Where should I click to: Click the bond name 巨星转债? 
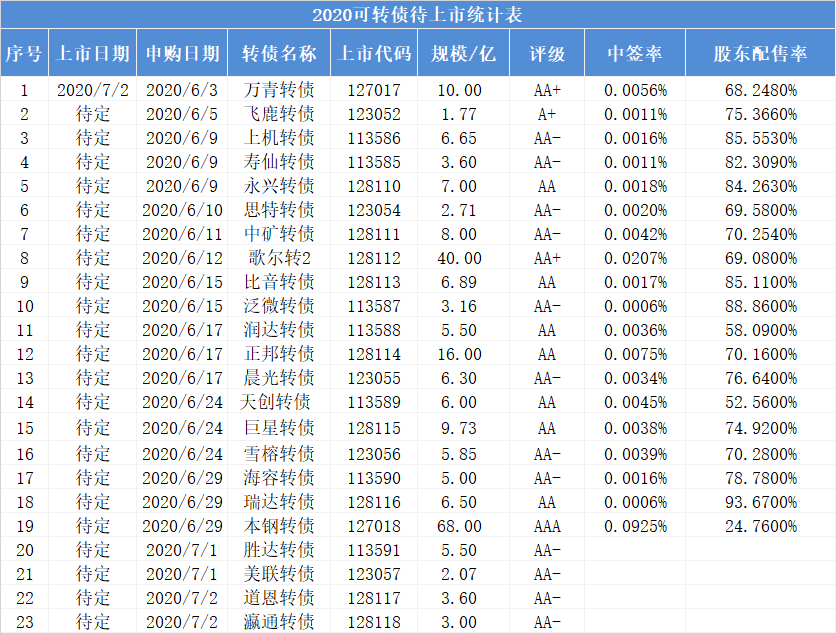click(279, 428)
